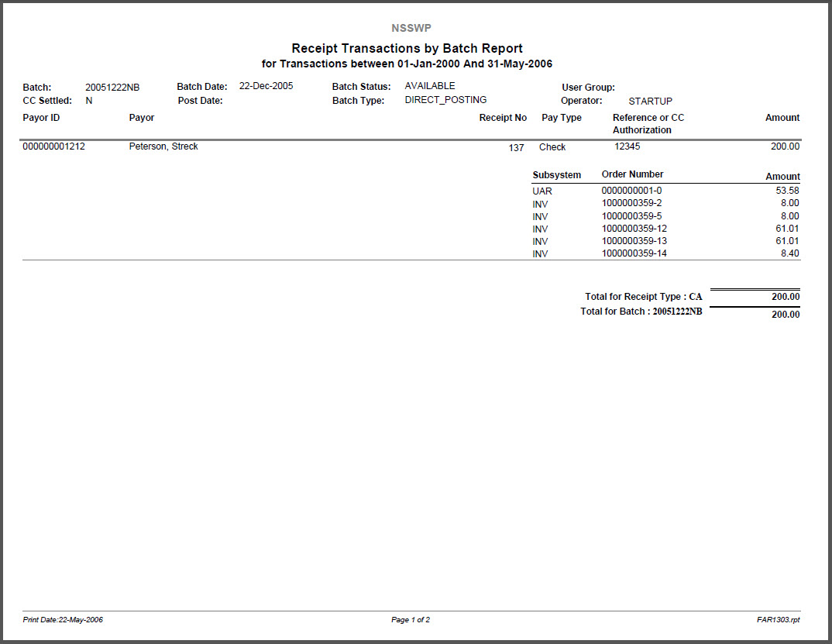Select reference number 12345
Screen dimensions: 832x644
click(x=627, y=146)
